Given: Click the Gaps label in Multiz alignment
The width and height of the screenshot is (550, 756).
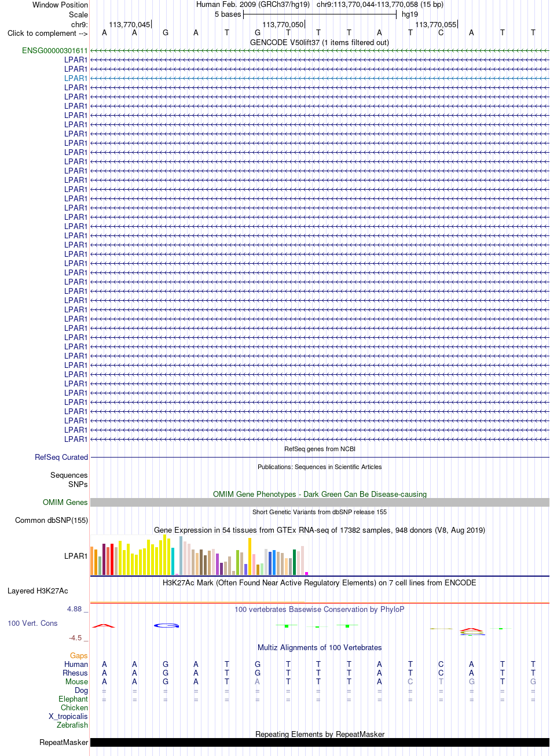Looking at the screenshot, I should point(79,655).
